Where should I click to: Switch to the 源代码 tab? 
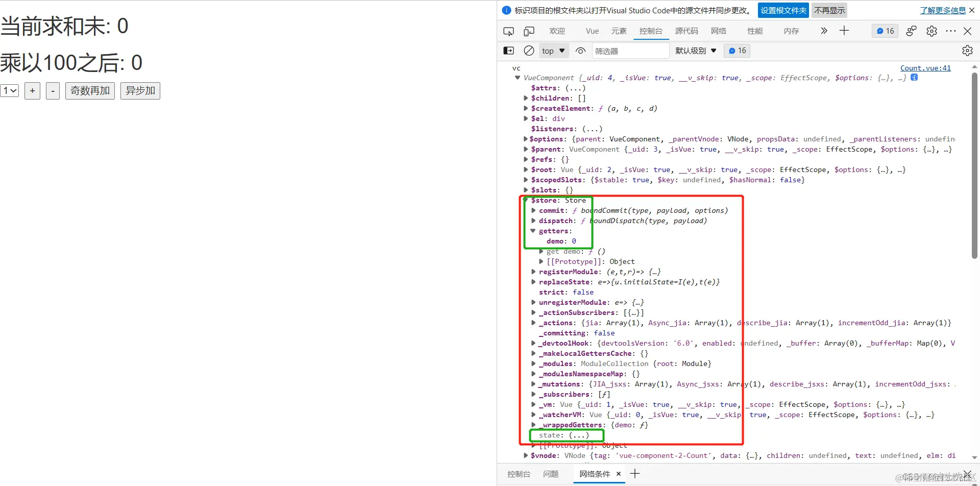687,31
